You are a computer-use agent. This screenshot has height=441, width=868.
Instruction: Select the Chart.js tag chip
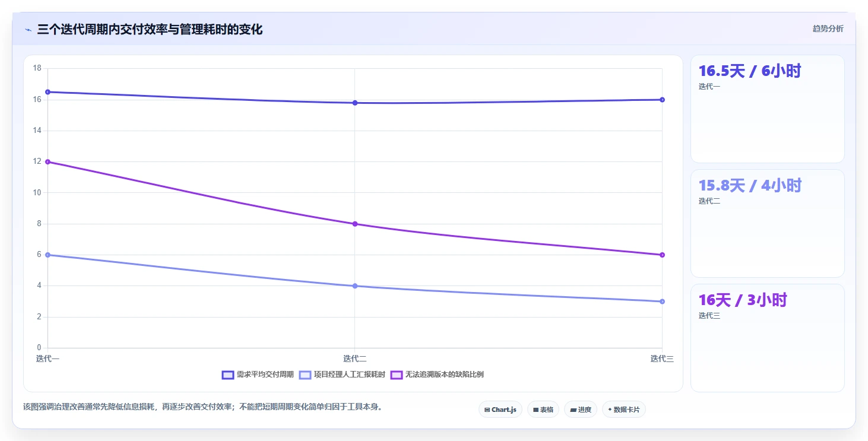pos(500,410)
